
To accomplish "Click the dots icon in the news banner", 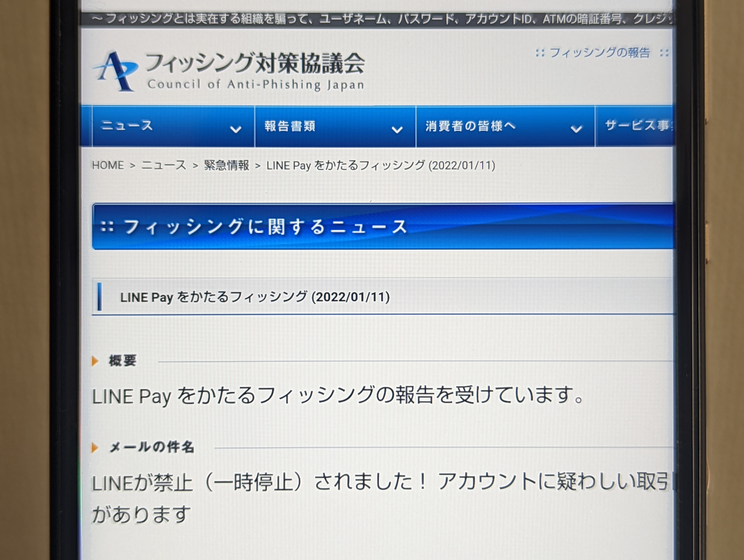I will [107, 227].
